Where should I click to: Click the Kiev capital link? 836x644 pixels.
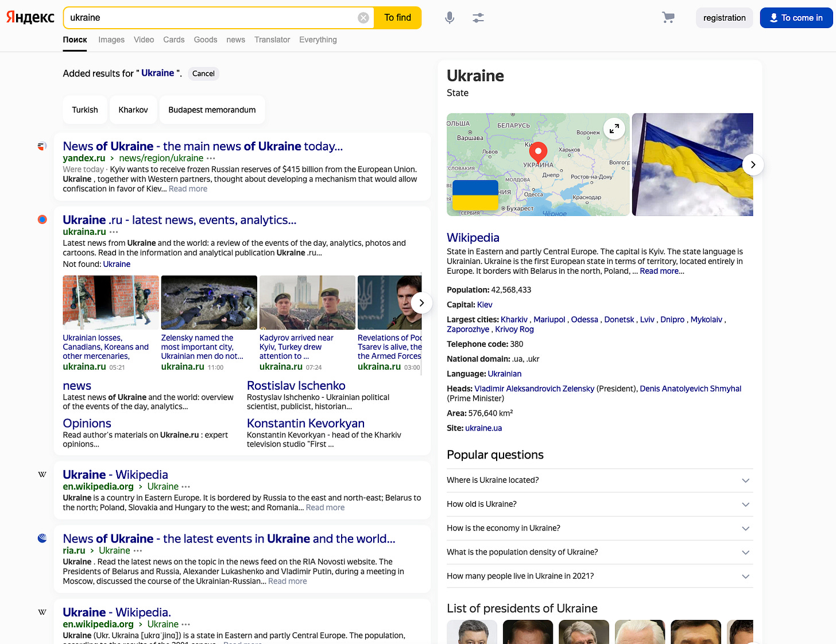[485, 305]
